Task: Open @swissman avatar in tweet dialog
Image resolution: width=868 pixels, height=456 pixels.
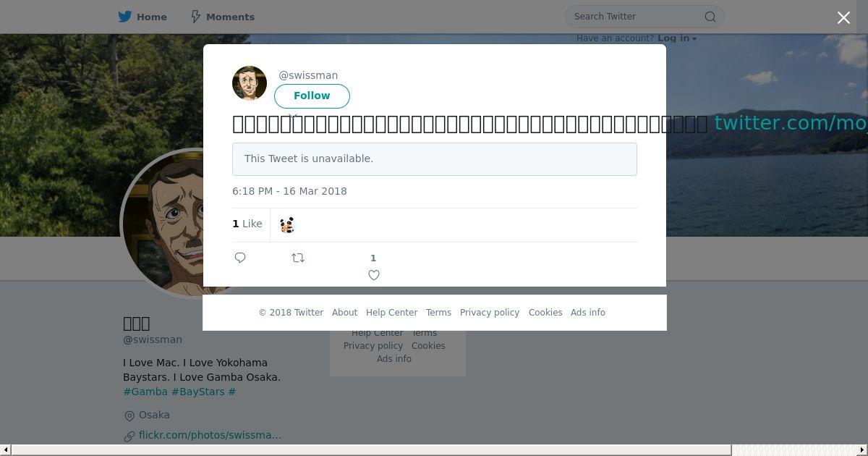Action: (250, 83)
